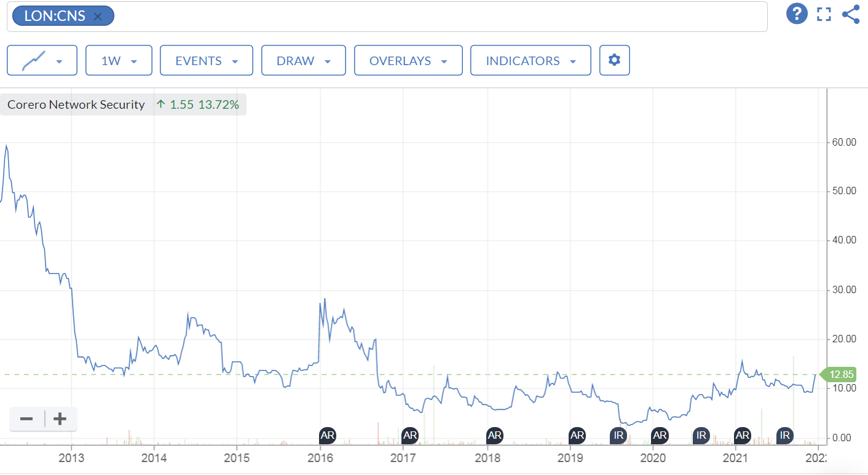Click the share icon
The image size is (868, 475).
tap(851, 14)
